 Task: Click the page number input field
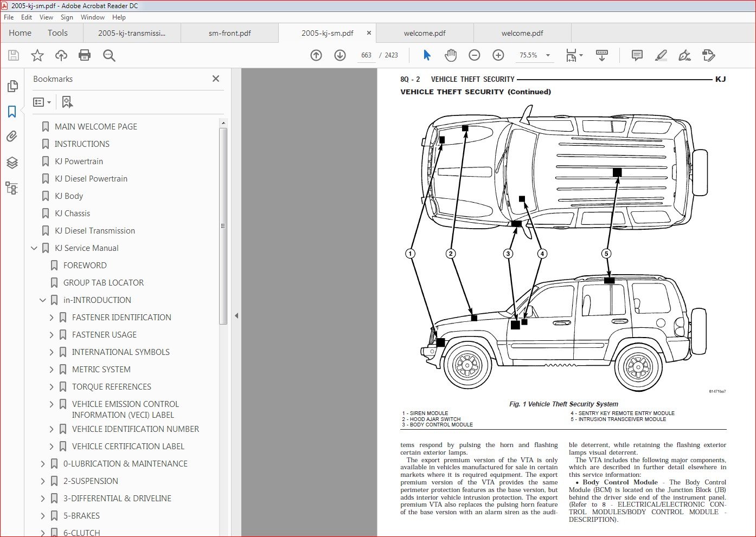[366, 55]
